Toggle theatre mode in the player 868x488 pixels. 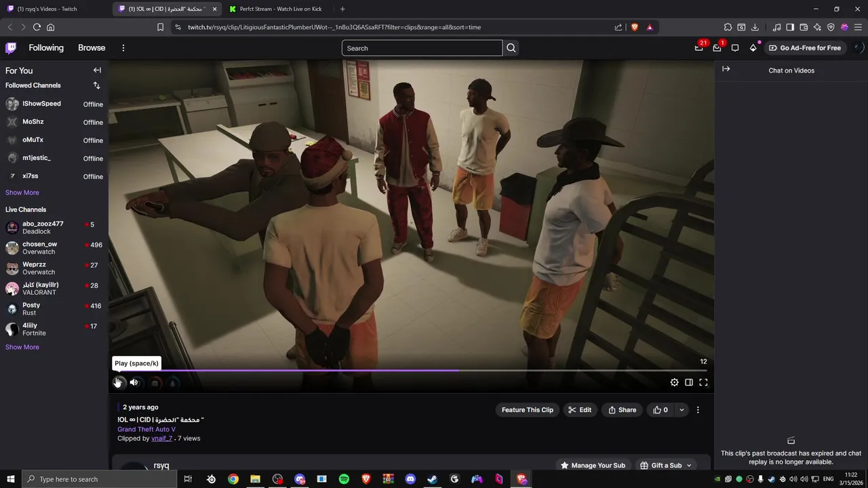click(689, 382)
